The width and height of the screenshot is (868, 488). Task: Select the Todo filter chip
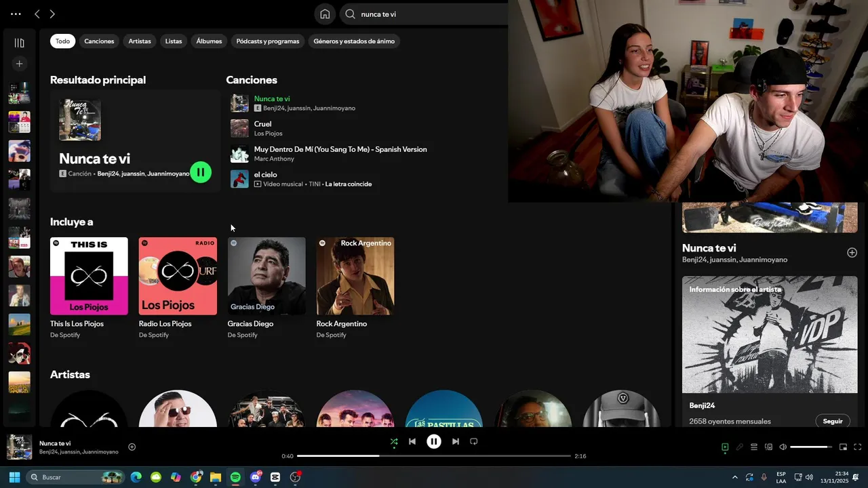tap(62, 41)
